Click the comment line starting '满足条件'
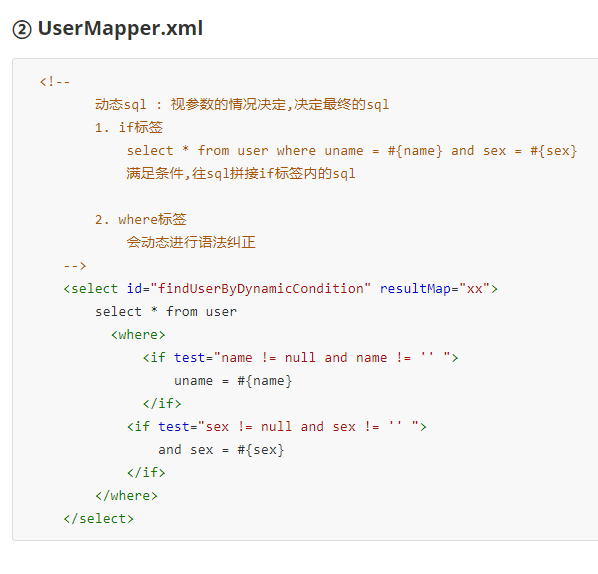Image resolution: width=598 pixels, height=574 pixels. click(x=241, y=174)
